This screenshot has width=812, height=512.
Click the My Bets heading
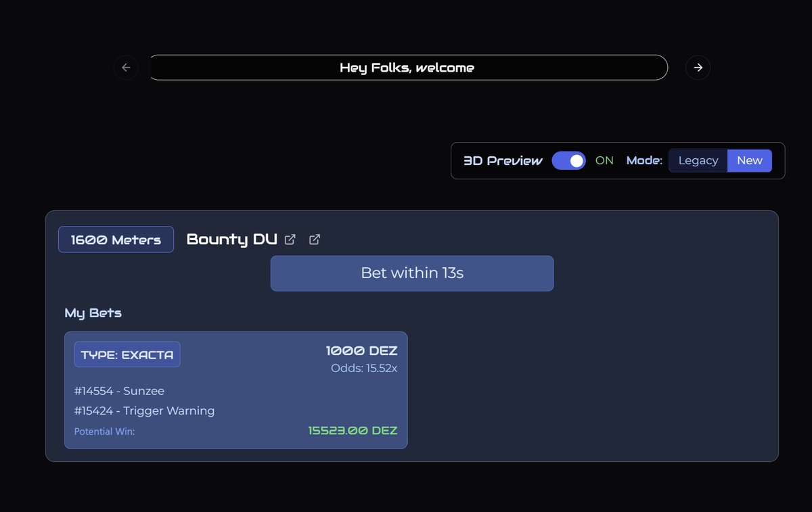pos(93,313)
